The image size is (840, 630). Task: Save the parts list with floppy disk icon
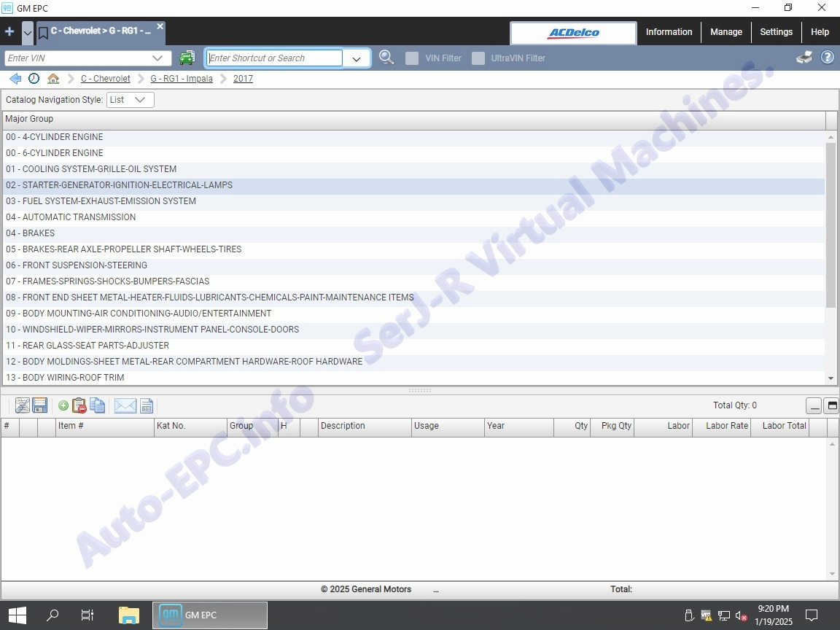(40, 406)
